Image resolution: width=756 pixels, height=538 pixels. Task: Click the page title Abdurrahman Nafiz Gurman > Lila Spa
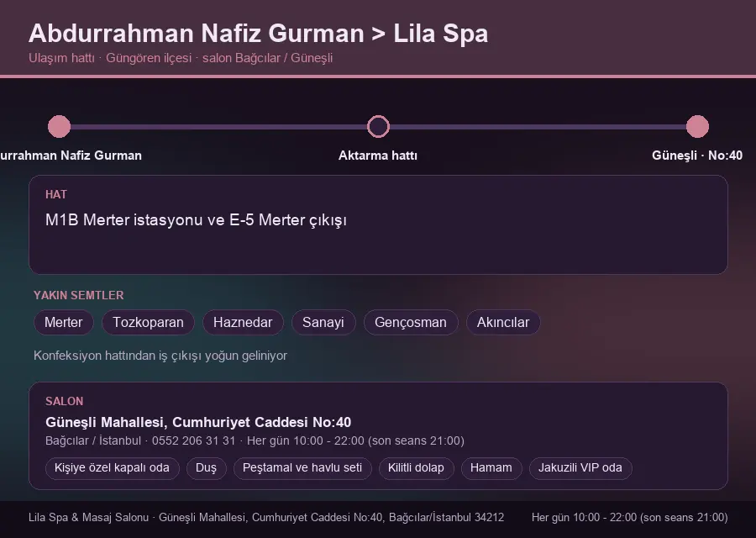pos(259,34)
